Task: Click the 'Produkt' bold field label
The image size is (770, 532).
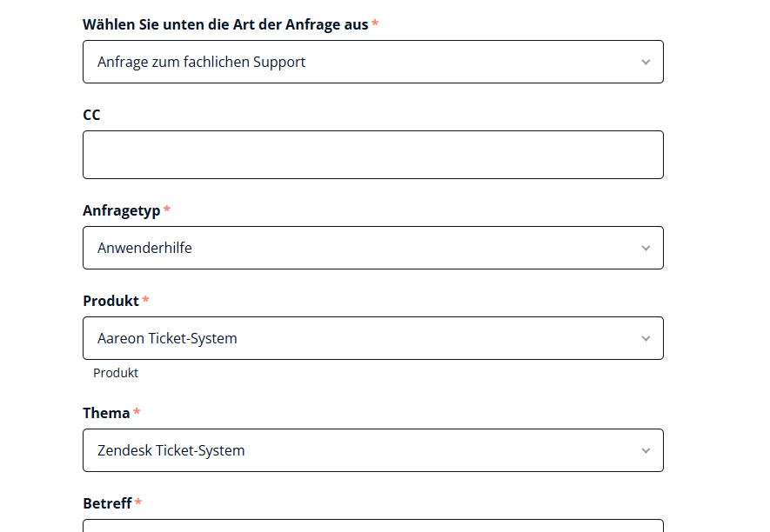Action: click(x=110, y=301)
